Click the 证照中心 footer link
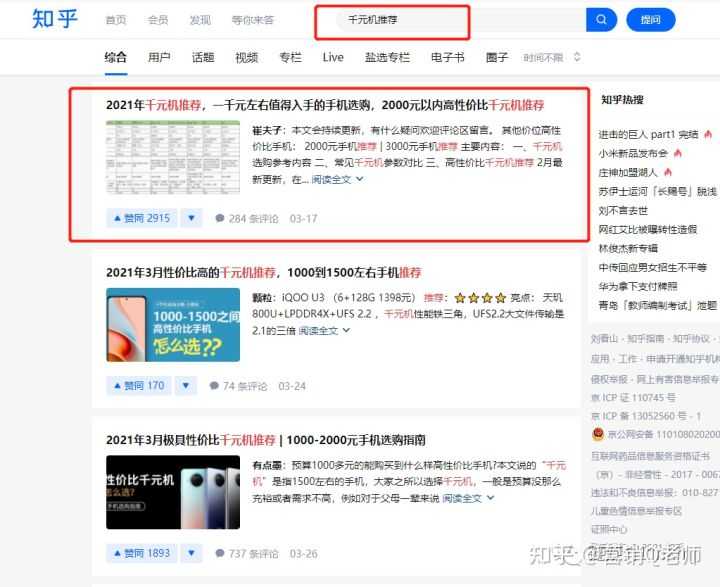Viewport: 720px width, 587px height. click(609, 530)
